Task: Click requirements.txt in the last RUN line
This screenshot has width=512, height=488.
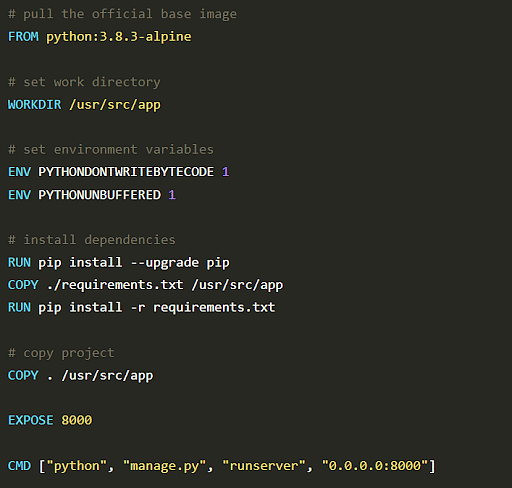Action: click(214, 308)
